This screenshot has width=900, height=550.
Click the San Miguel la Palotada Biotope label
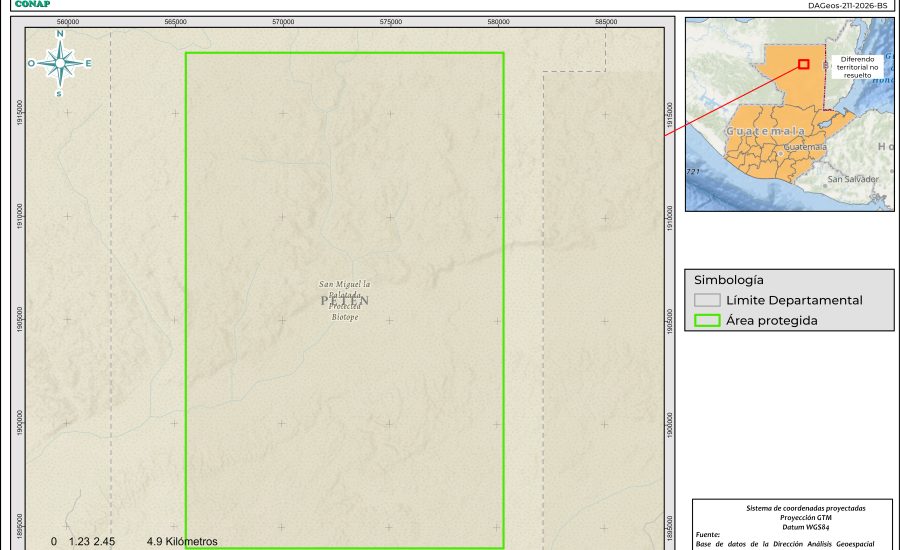pyautogui.click(x=344, y=300)
